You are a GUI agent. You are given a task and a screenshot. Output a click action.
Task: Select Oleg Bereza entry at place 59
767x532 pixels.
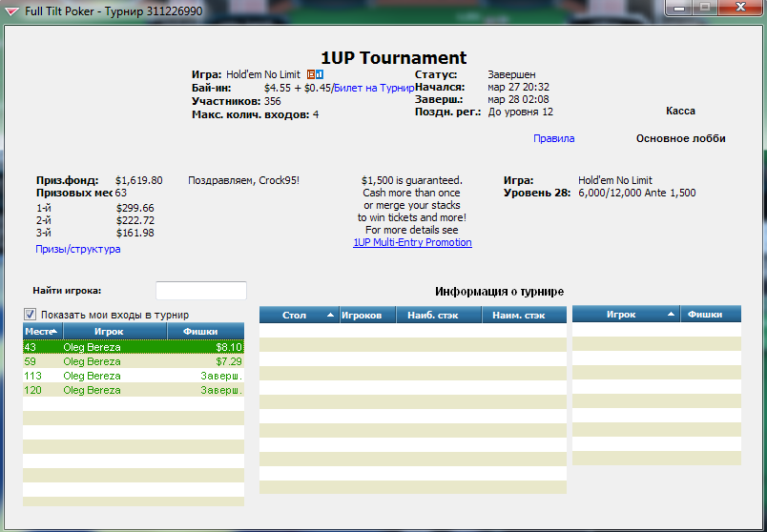click(x=134, y=361)
